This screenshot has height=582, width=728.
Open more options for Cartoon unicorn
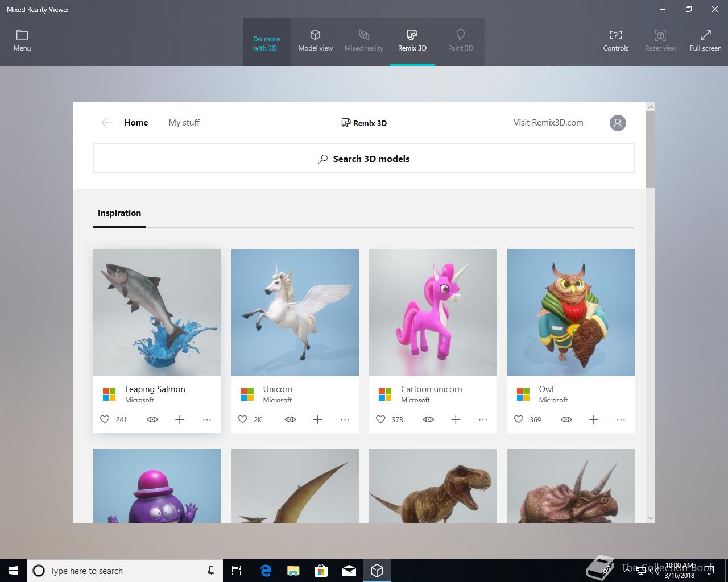(483, 419)
